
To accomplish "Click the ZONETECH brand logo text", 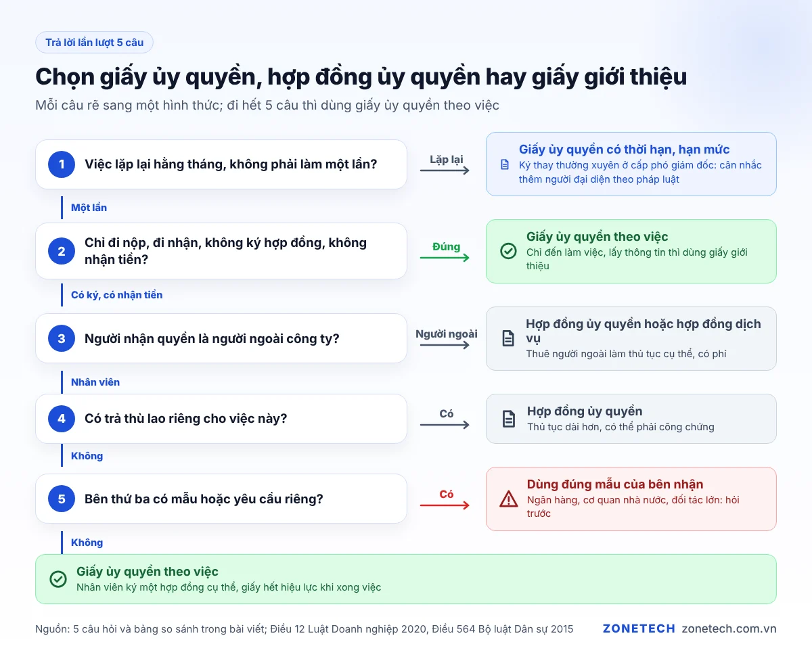I will click(x=639, y=629).
